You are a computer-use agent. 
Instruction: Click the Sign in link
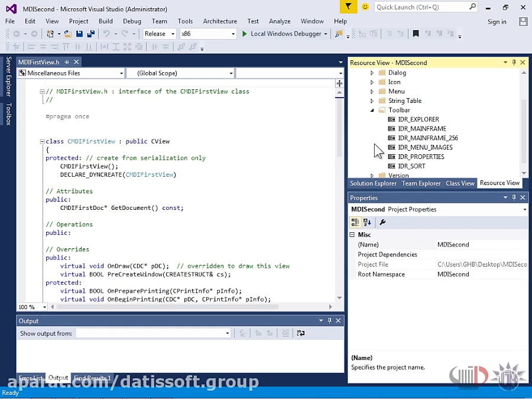point(497,22)
